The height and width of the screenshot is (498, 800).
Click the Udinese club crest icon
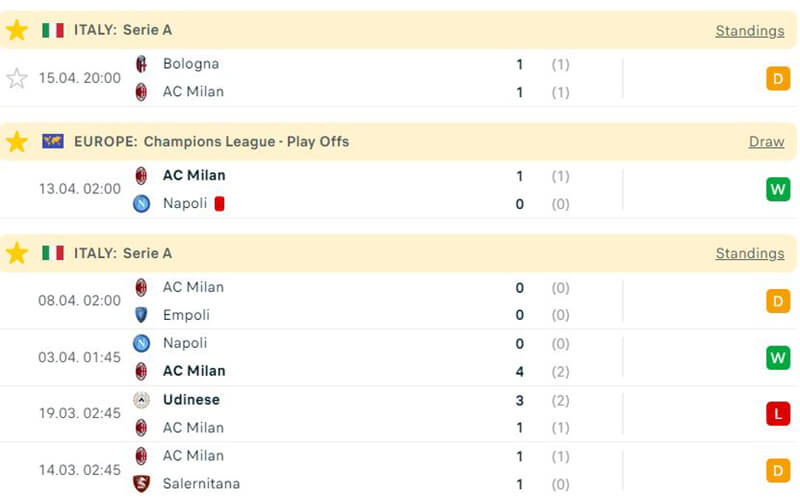(142, 400)
